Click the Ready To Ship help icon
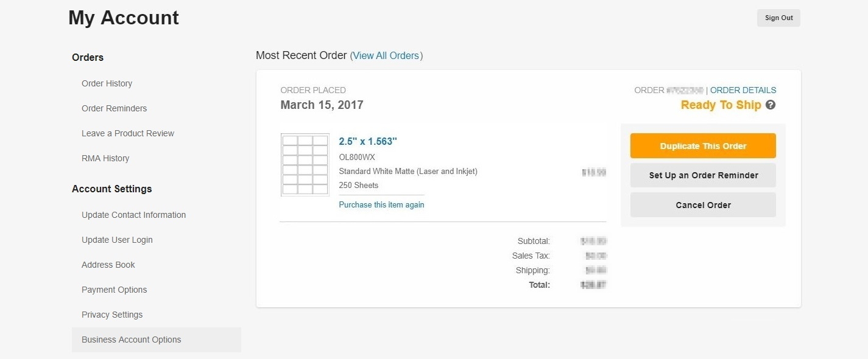This screenshot has height=359, width=868. click(x=771, y=105)
